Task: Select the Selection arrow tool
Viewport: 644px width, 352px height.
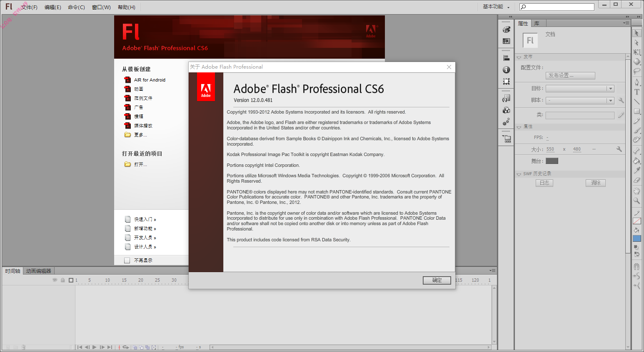Action: tap(637, 33)
